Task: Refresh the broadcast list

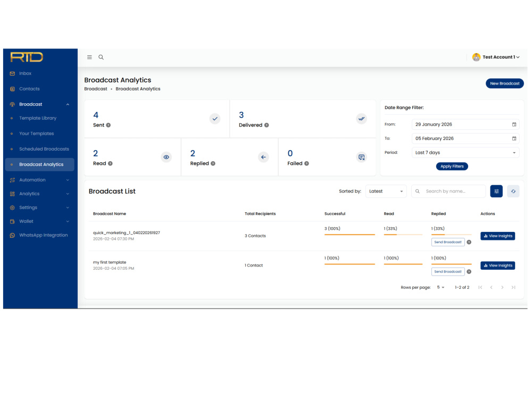Action: (x=513, y=192)
